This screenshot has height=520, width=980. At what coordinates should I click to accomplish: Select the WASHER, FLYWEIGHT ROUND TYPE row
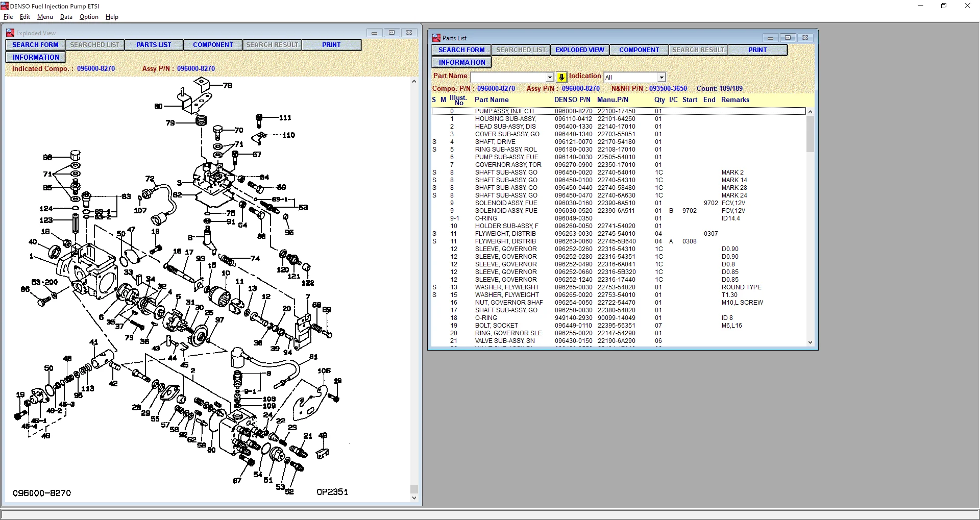(x=619, y=287)
